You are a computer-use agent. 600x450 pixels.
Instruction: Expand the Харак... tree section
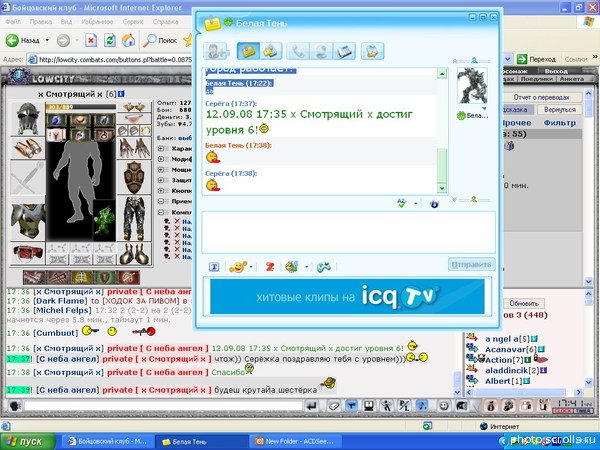click(161, 148)
